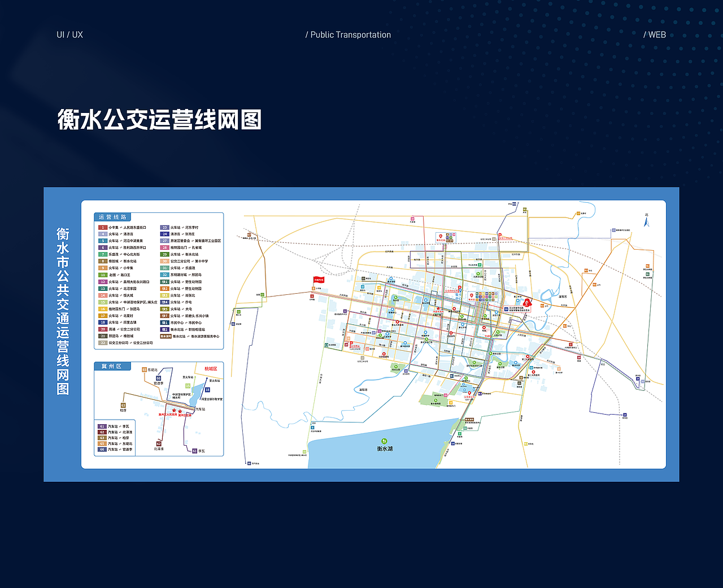Screen dimensions: 723x588
Task: Click the vertical 衡水市公共交通运营线网图 banner
Action: 63,311
